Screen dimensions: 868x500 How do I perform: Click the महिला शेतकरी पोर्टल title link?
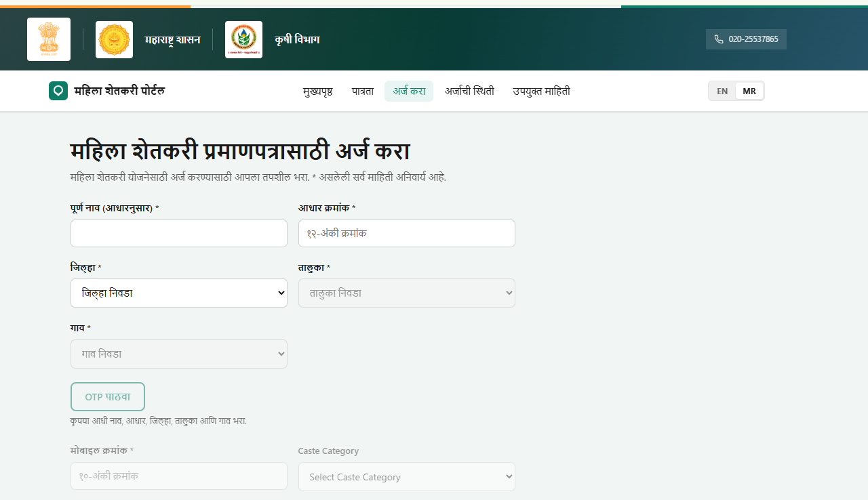(119, 91)
